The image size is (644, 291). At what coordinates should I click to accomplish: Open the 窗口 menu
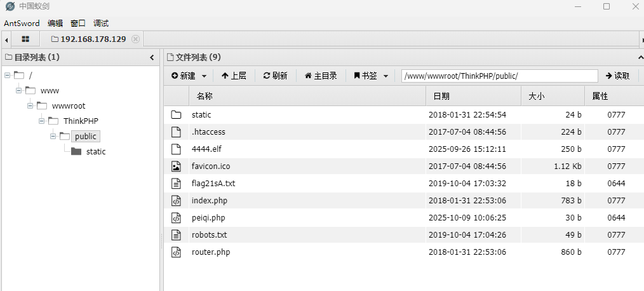[x=78, y=23]
